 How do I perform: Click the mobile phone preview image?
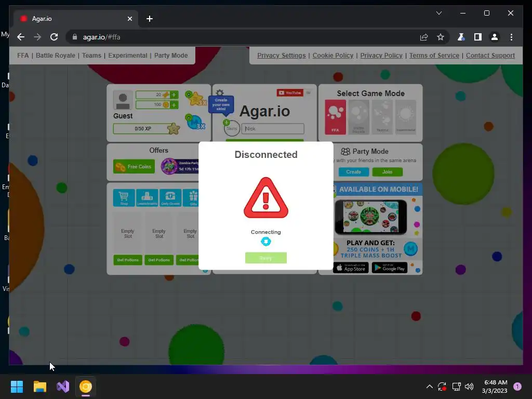pyautogui.click(x=371, y=217)
